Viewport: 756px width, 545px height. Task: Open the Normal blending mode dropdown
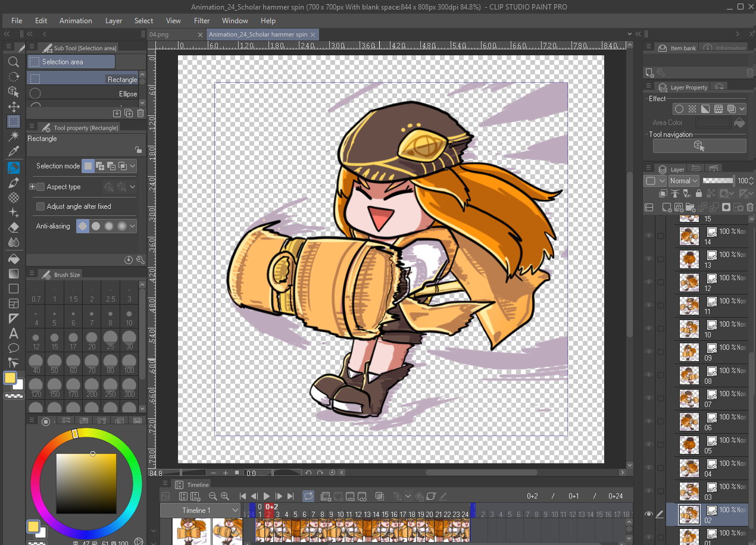(x=683, y=181)
